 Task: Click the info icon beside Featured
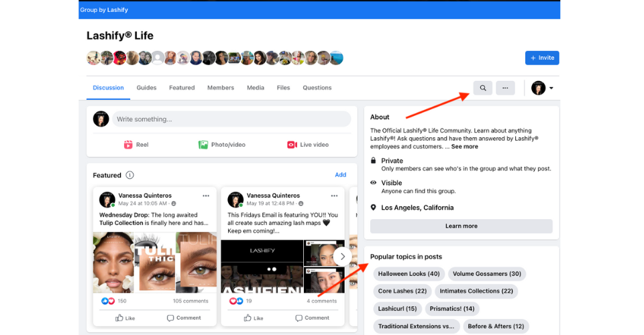click(x=129, y=176)
